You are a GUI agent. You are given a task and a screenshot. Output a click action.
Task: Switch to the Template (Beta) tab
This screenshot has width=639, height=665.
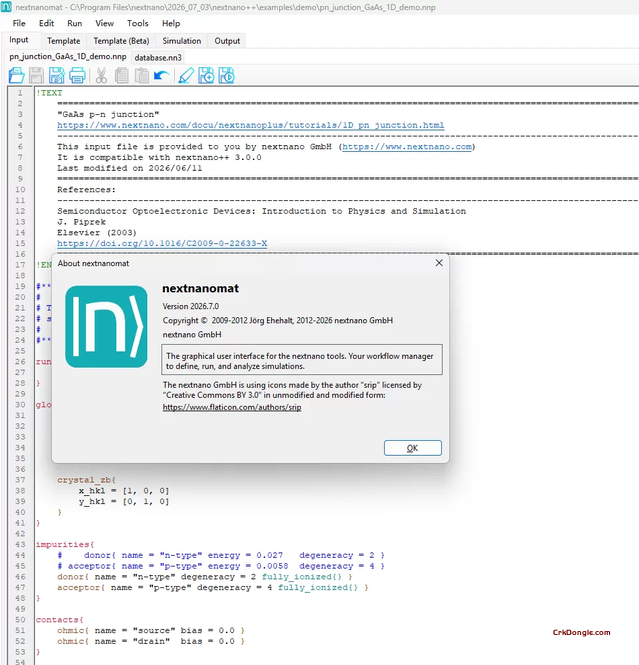121,41
